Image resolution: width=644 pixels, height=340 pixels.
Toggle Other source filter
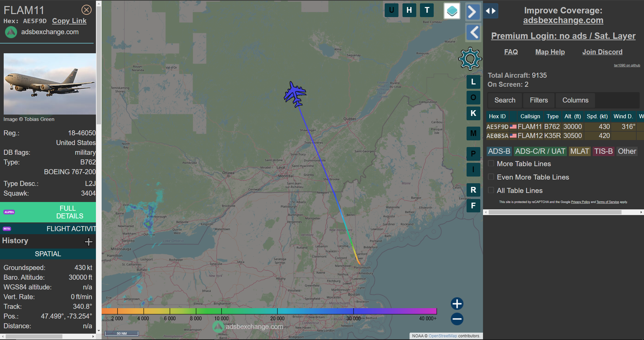click(627, 151)
